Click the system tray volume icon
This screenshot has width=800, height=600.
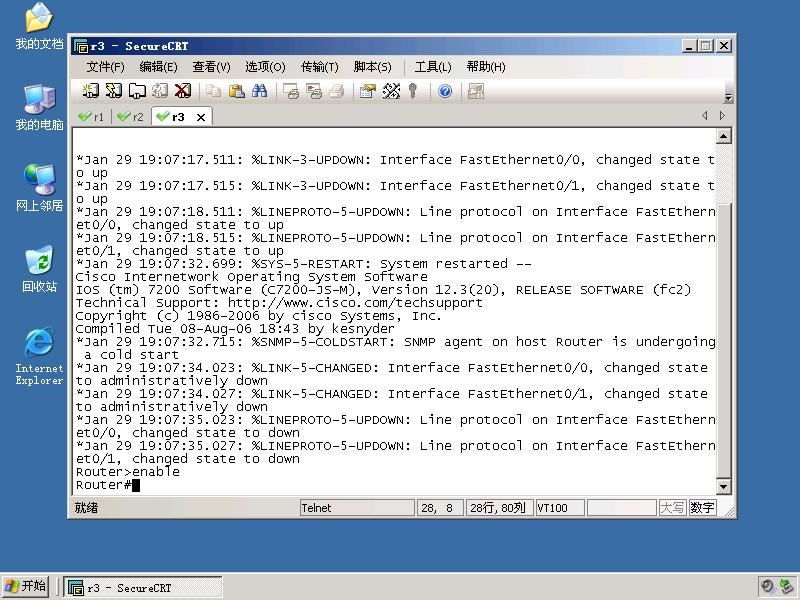(767, 587)
